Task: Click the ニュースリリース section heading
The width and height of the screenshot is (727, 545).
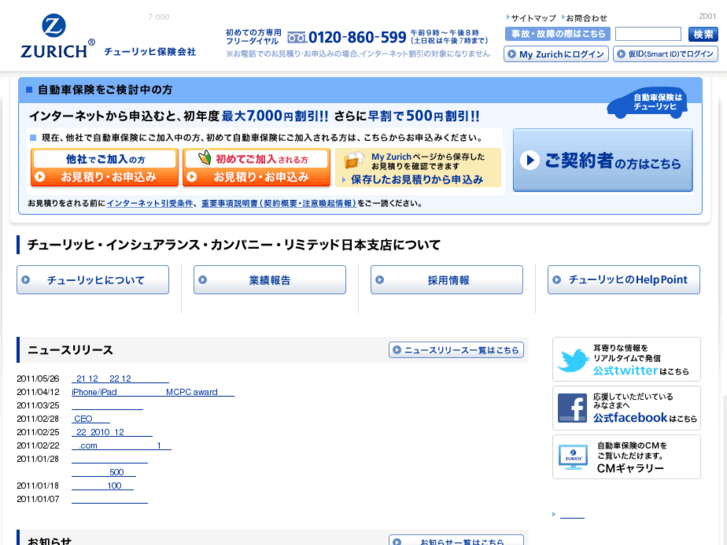Action: (70, 350)
